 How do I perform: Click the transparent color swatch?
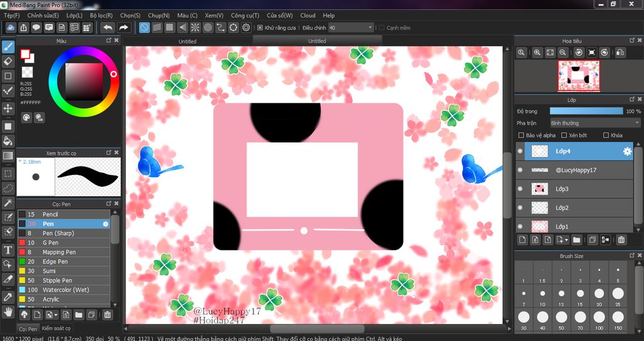click(28, 72)
